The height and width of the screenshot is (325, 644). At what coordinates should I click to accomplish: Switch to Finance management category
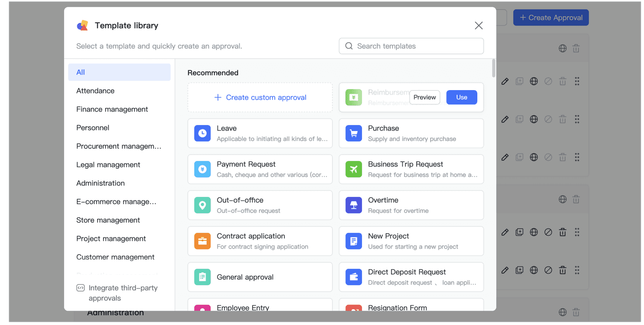(x=119, y=109)
